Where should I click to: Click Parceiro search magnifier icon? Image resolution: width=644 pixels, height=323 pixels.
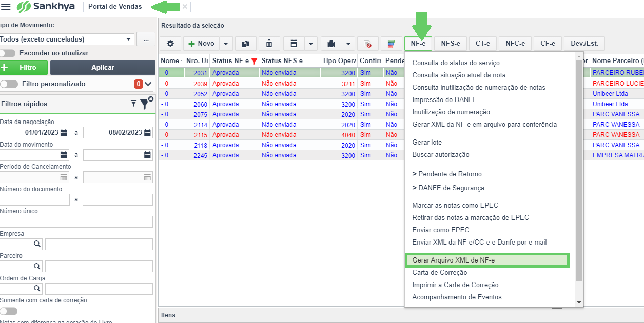37,266
